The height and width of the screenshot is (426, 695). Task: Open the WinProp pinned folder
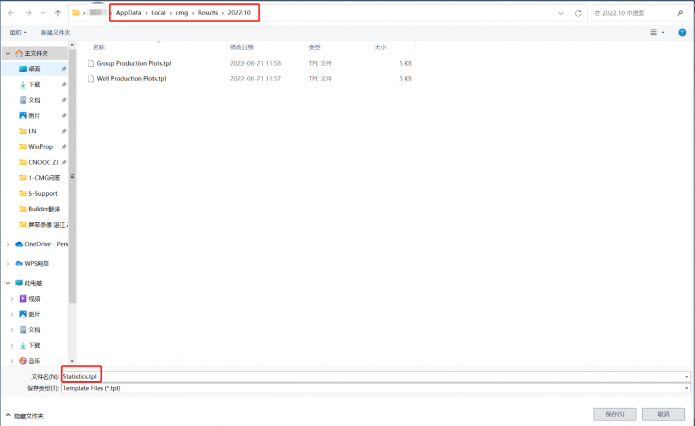coord(40,146)
